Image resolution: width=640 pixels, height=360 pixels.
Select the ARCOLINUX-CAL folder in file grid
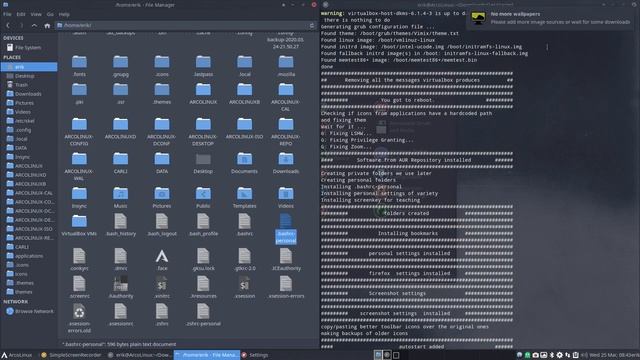click(286, 90)
